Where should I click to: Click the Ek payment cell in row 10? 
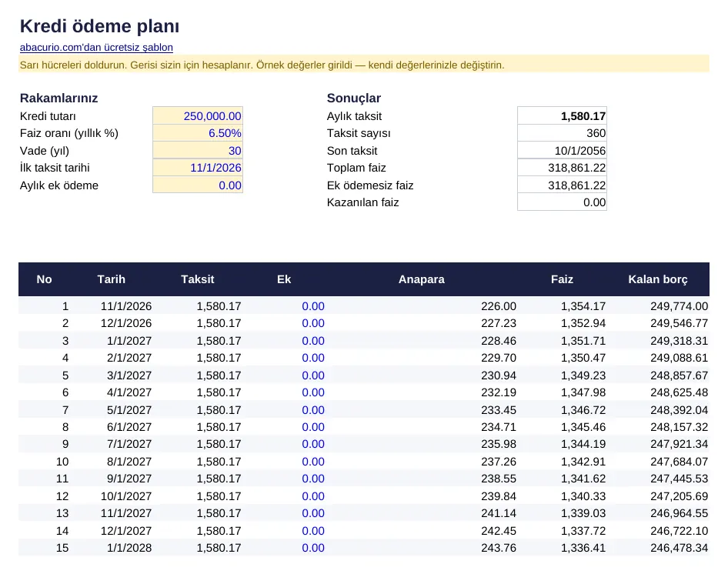point(313,462)
